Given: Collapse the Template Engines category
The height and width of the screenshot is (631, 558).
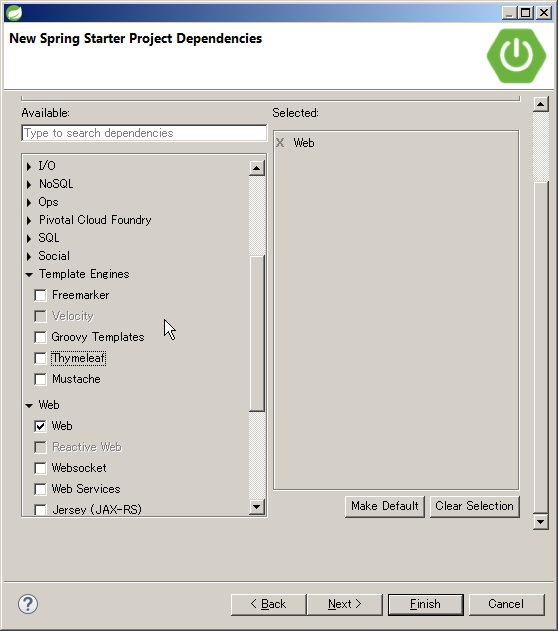Looking at the screenshot, I should coord(29,274).
